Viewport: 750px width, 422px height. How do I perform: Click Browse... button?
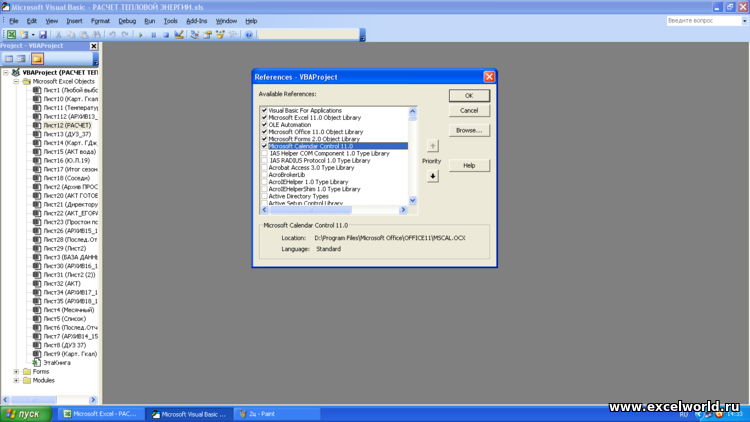pyautogui.click(x=469, y=130)
